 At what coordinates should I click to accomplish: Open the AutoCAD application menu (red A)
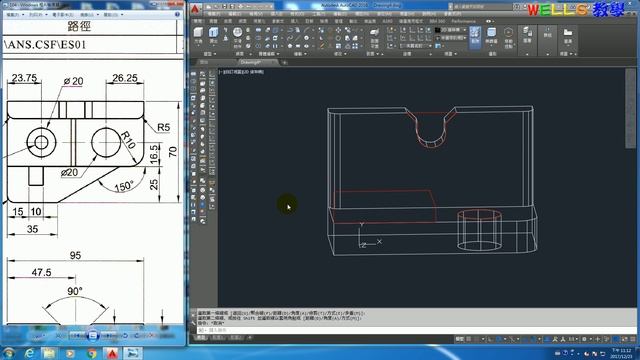196,9
